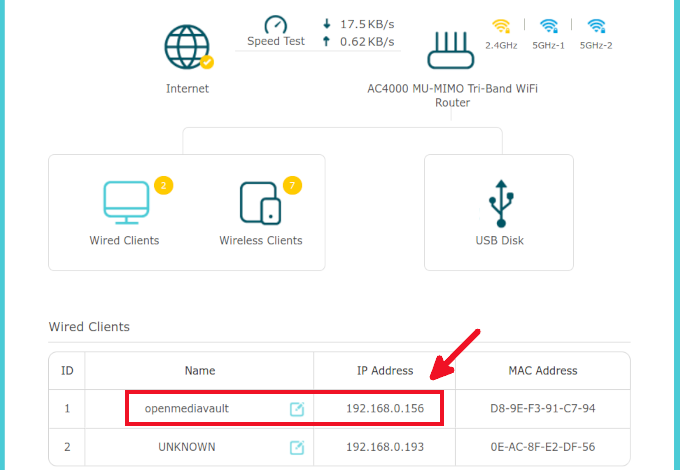Click the 5GHz-1 WiFi icon
The image size is (680, 470).
(x=548, y=26)
